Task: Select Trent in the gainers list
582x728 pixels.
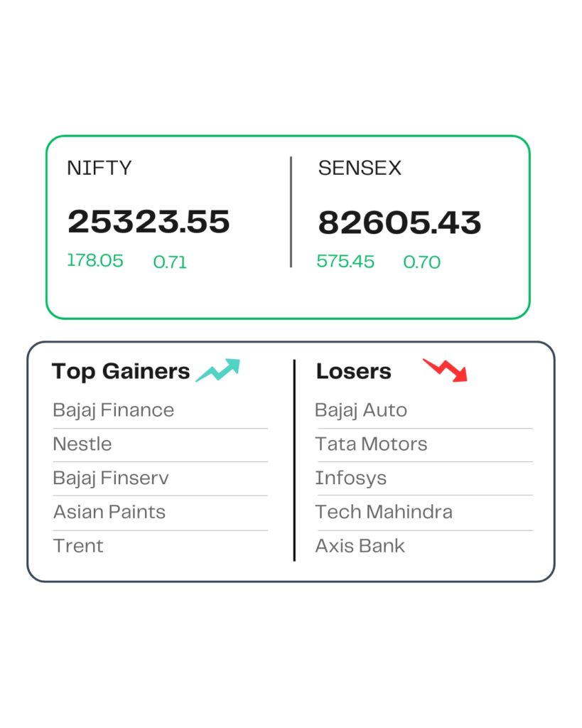Action: coord(78,546)
